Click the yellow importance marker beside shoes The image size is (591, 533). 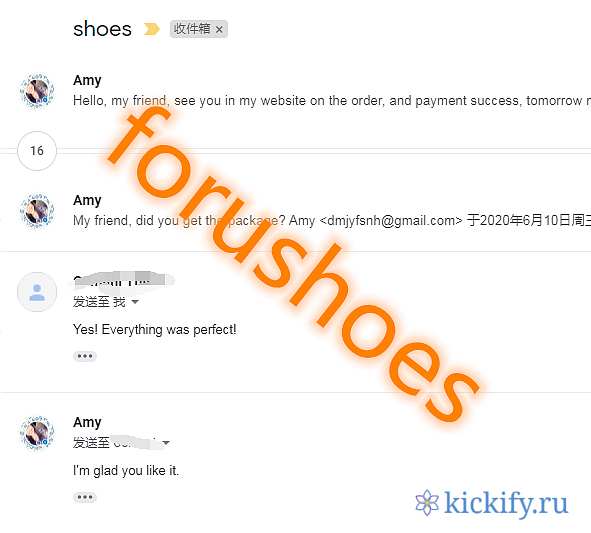pyautogui.click(x=152, y=29)
